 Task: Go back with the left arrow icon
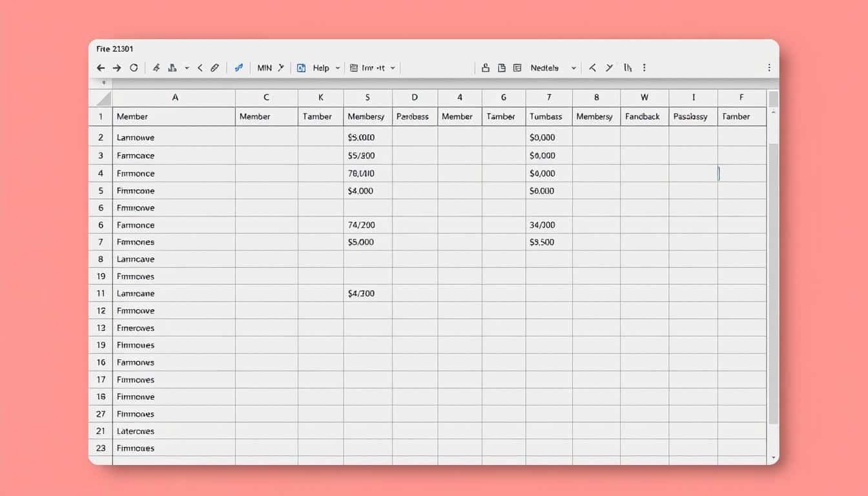click(101, 68)
